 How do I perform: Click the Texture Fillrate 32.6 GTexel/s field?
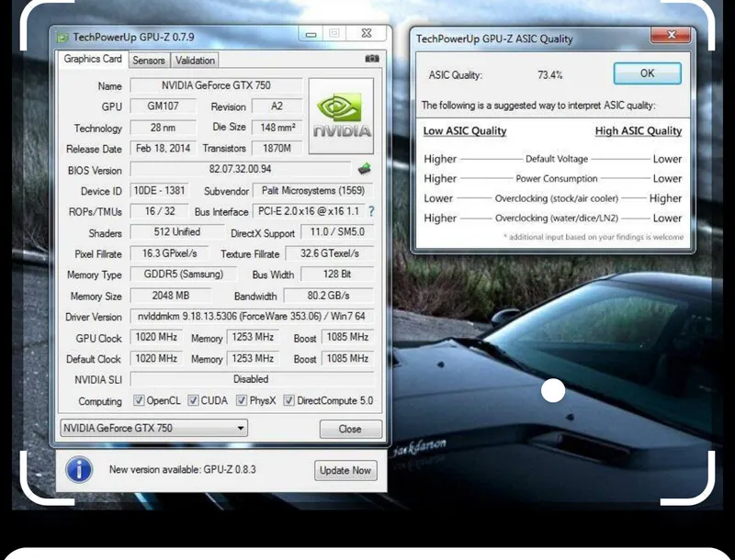(330, 253)
